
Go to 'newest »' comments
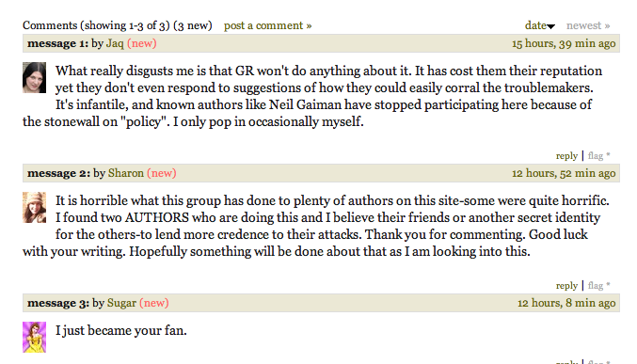point(588,25)
